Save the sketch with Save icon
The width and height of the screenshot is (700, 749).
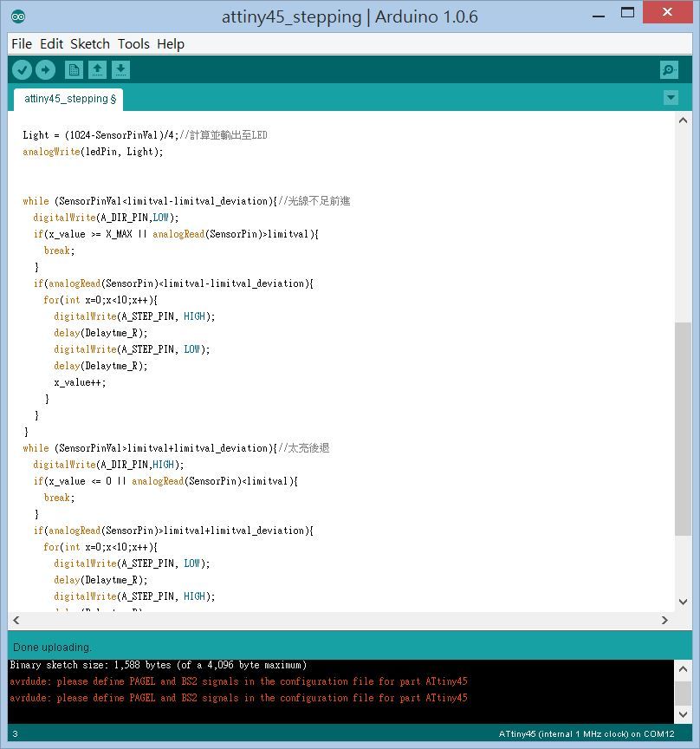120,70
